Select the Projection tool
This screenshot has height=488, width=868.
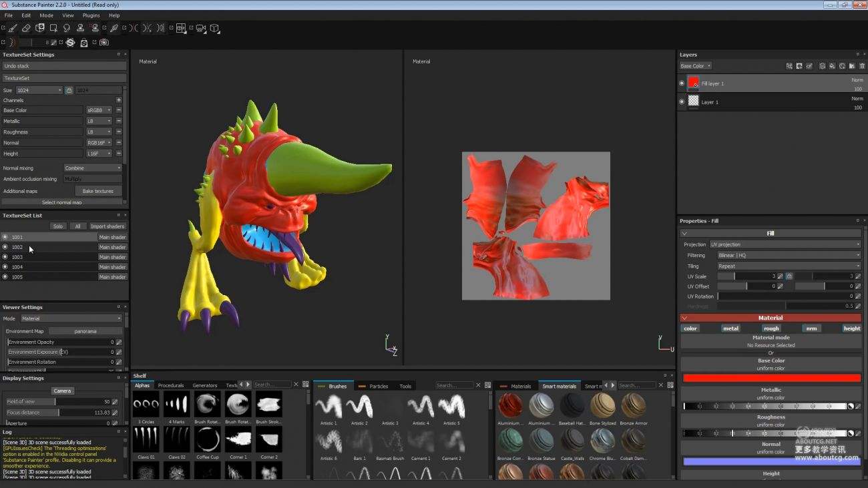click(40, 28)
